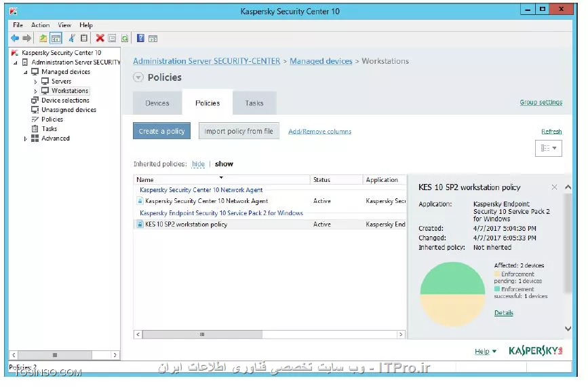Image resolution: width=588 pixels, height=387 pixels.
Task: Click Import policy from file button
Action: tap(239, 131)
